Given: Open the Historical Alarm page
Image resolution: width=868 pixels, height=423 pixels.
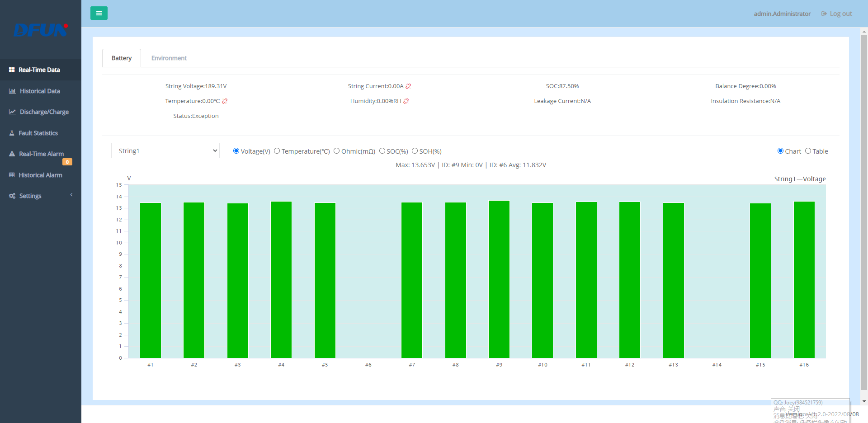Looking at the screenshot, I should 40,175.
